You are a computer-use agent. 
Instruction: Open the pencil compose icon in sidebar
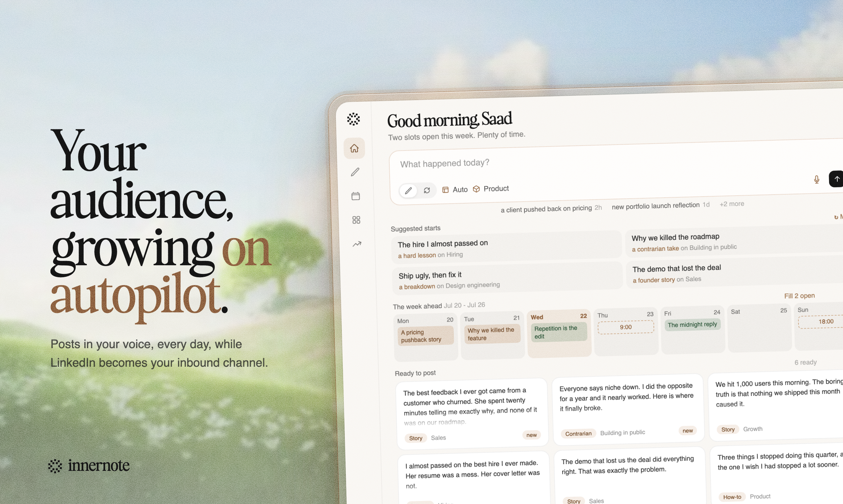pyautogui.click(x=355, y=172)
